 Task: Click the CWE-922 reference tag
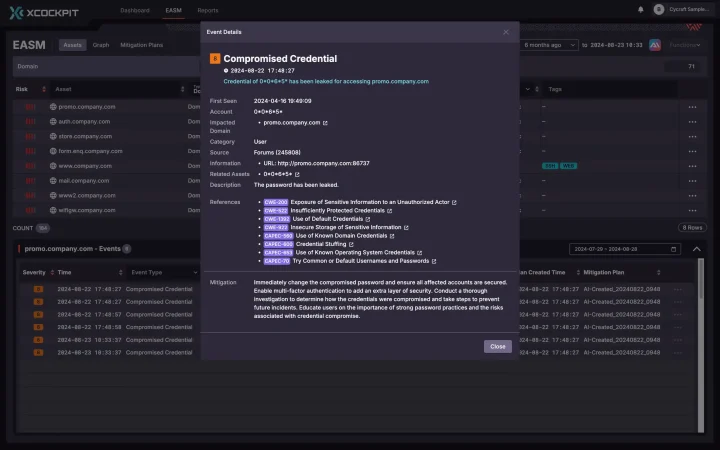tap(275, 227)
